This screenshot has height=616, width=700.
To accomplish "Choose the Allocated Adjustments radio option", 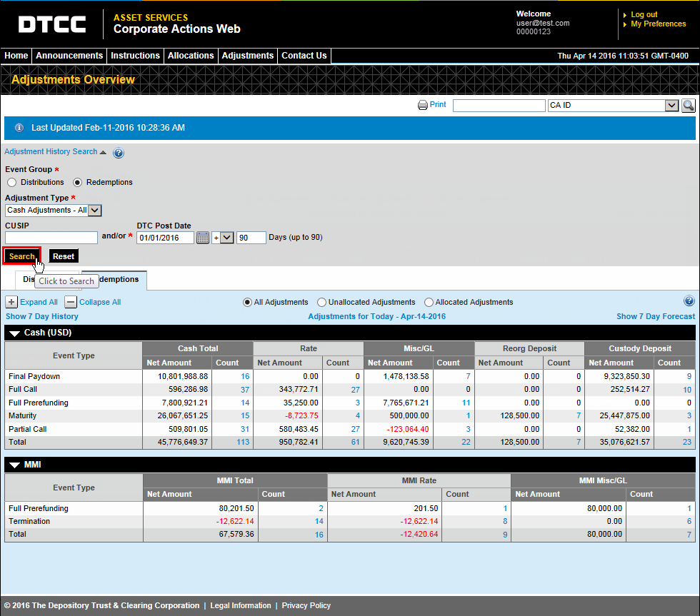I will [429, 303].
